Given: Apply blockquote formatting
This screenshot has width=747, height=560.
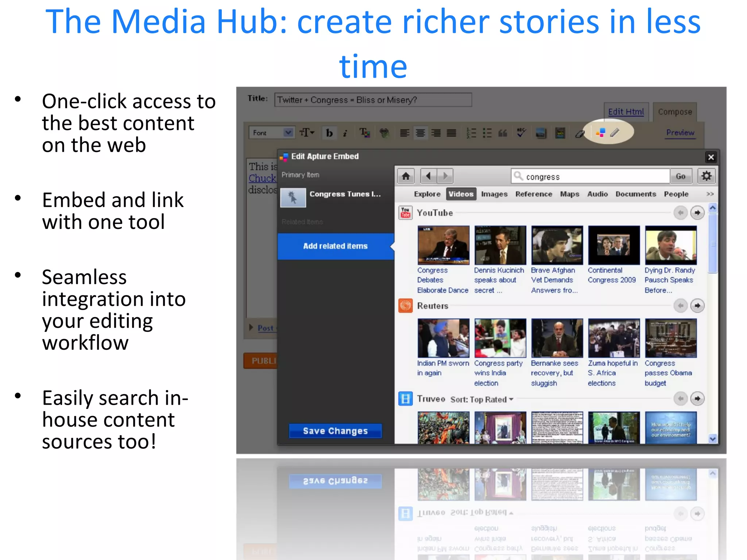Looking at the screenshot, I should click(x=503, y=133).
